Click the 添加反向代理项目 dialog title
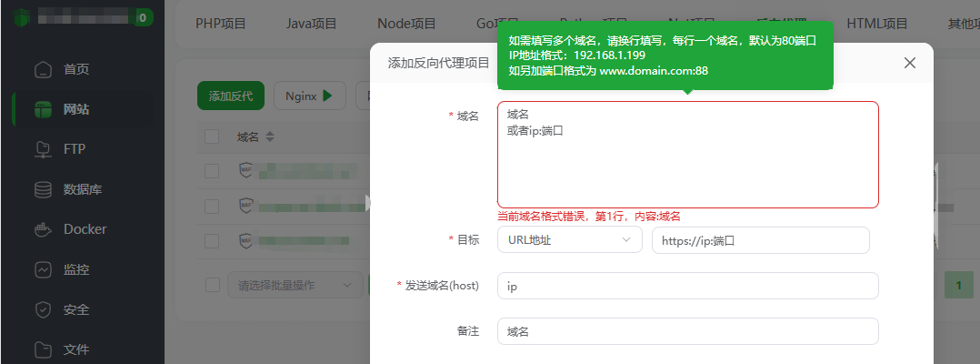Image resolution: width=980 pixels, height=364 pixels. coord(439,63)
